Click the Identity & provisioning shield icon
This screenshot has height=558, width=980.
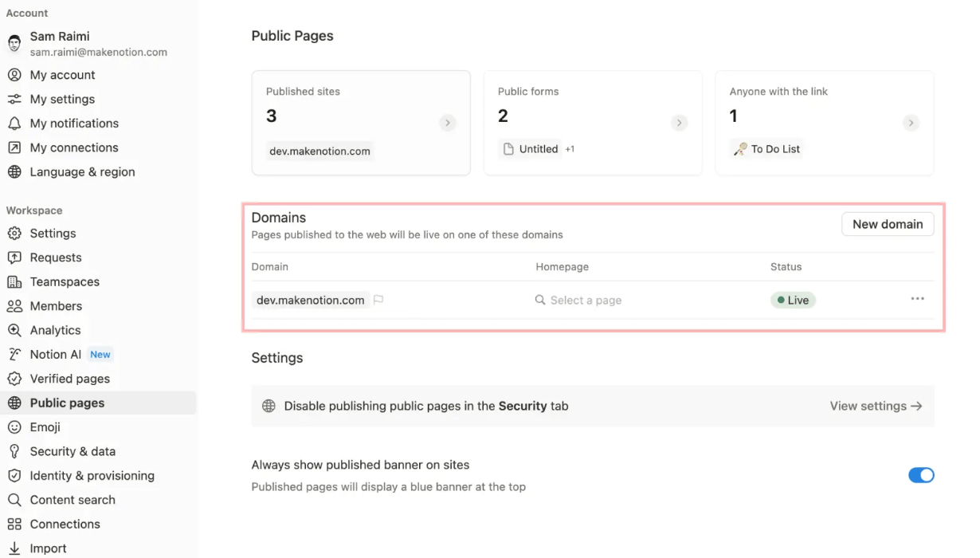coord(14,476)
